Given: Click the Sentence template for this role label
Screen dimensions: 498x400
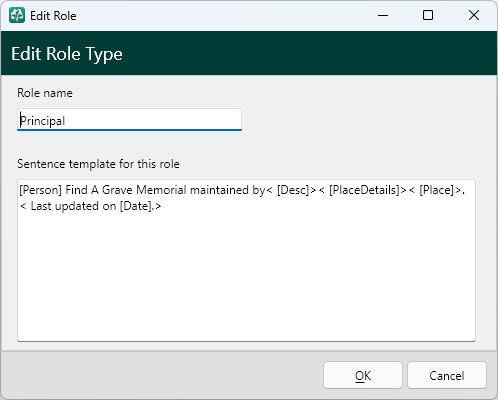Looking at the screenshot, I should coord(98,164).
